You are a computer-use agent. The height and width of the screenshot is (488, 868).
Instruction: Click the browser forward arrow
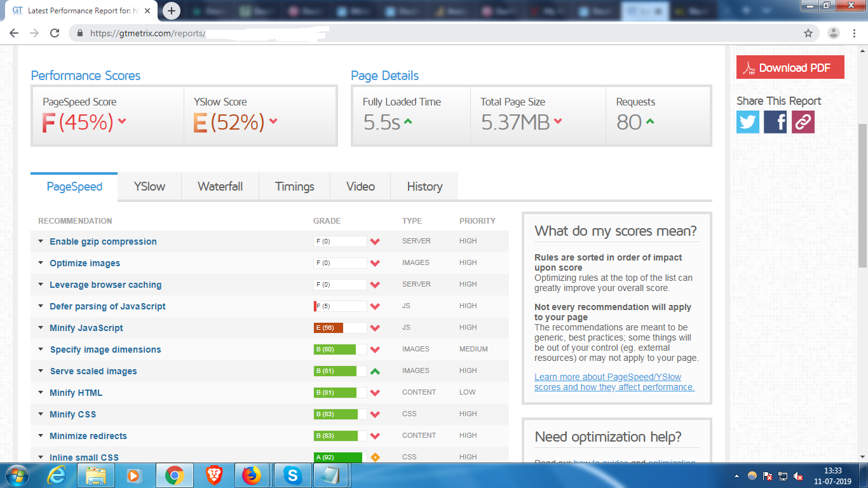pos(34,33)
